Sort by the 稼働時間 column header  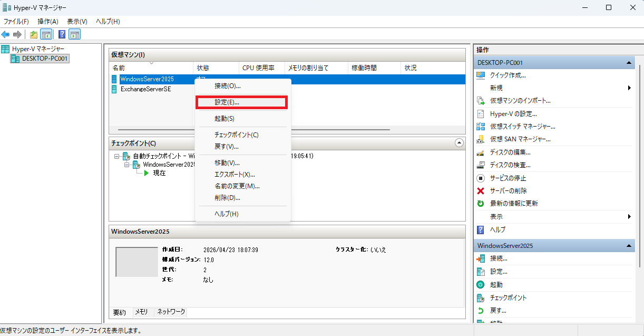tap(375, 68)
